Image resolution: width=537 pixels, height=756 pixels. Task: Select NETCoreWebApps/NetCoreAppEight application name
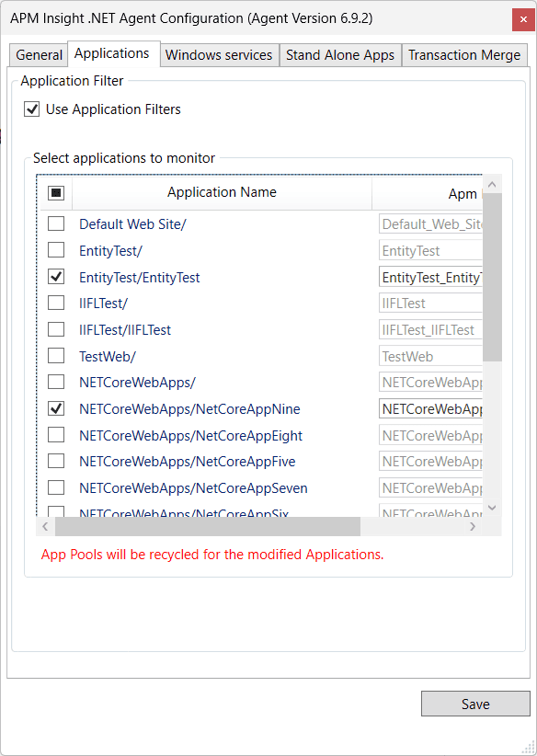pyautogui.click(x=191, y=435)
